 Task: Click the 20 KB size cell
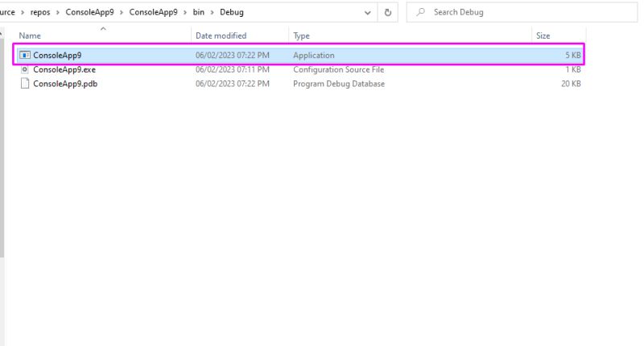571,84
